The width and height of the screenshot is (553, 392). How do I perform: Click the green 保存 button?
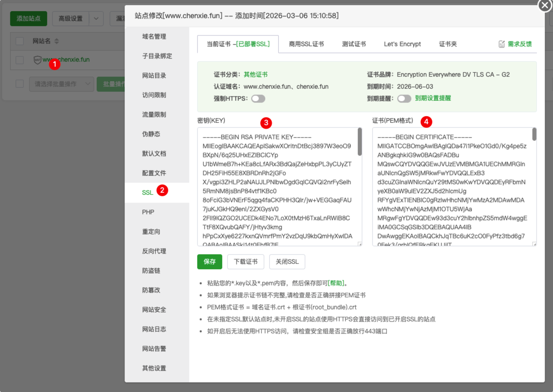209,261
